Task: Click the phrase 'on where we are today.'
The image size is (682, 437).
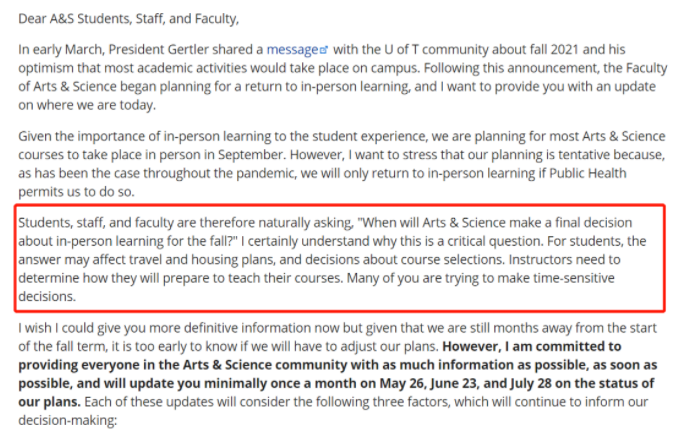Action: pyautogui.click(x=87, y=105)
